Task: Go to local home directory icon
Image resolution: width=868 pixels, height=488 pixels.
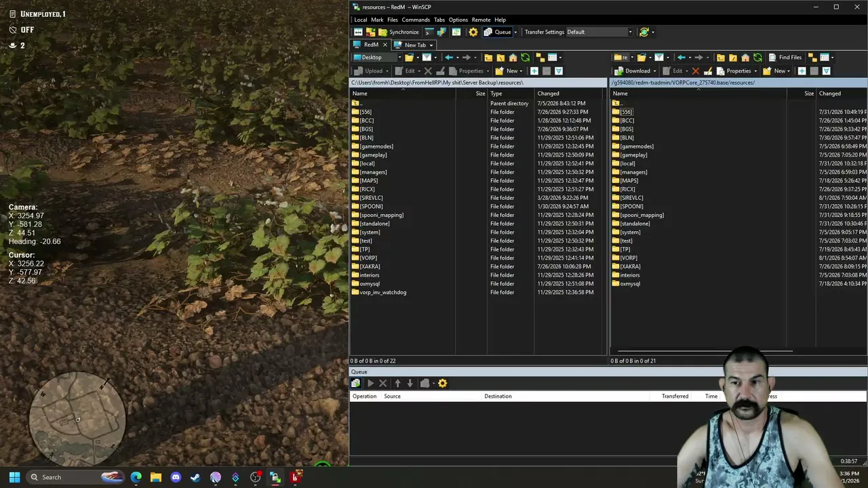Action: pyautogui.click(x=513, y=58)
